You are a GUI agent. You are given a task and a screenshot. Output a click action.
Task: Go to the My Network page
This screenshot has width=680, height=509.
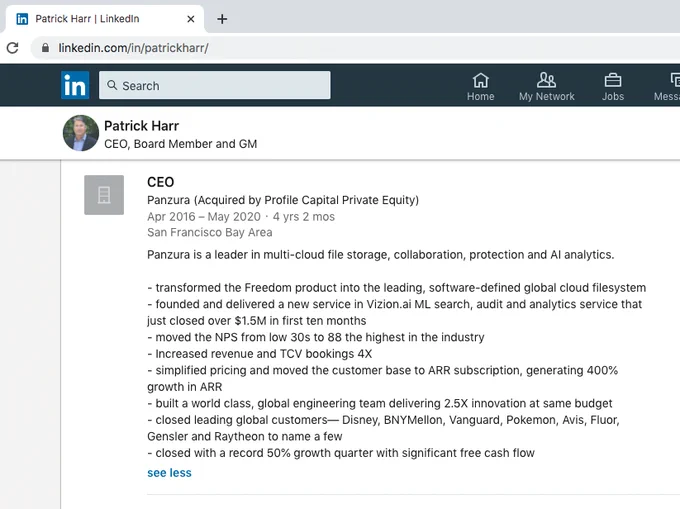coord(546,87)
